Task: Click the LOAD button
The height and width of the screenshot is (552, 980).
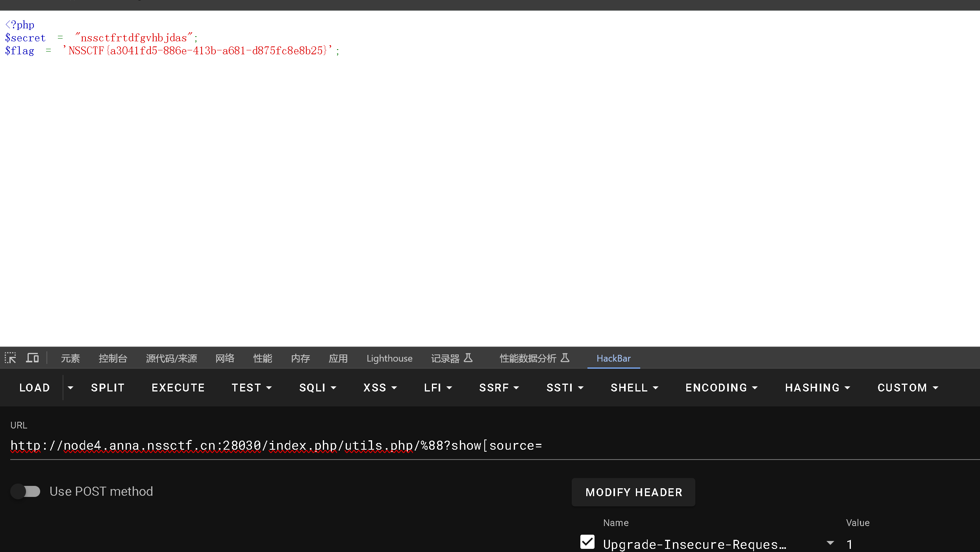Action: point(34,388)
